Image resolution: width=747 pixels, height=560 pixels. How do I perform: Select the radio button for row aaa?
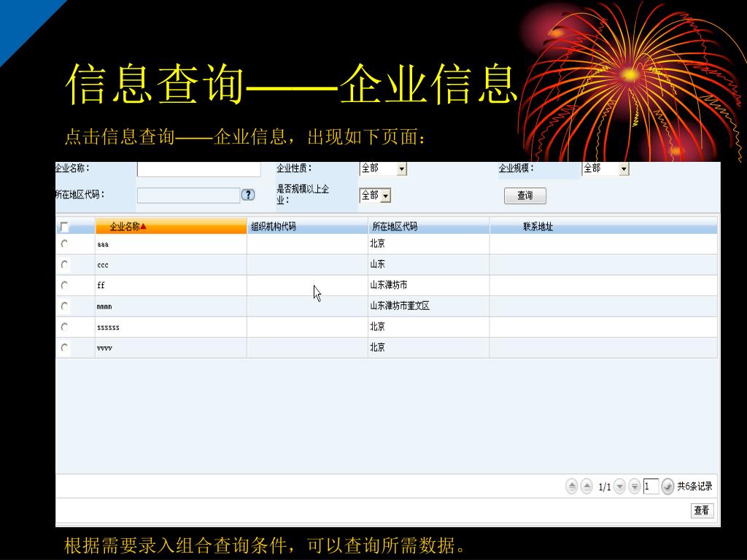click(x=64, y=244)
